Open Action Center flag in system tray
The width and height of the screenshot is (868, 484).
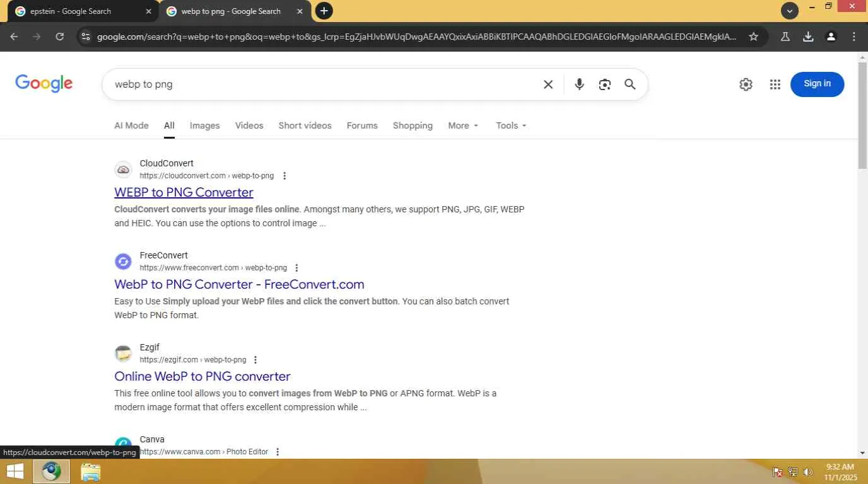point(778,472)
